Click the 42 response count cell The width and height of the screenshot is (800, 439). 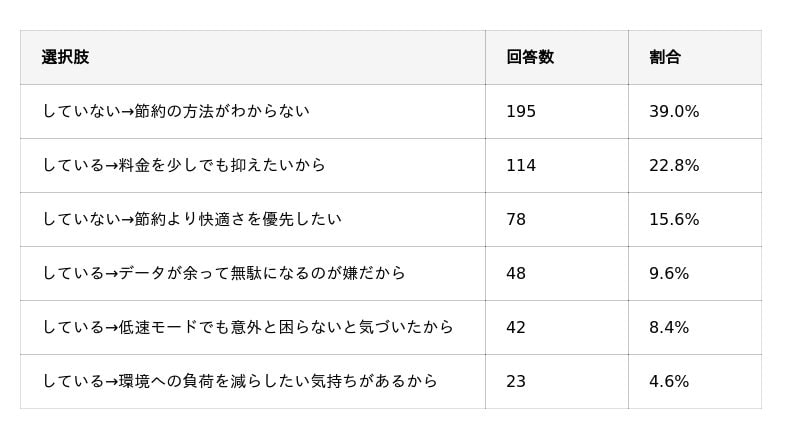[516, 327]
